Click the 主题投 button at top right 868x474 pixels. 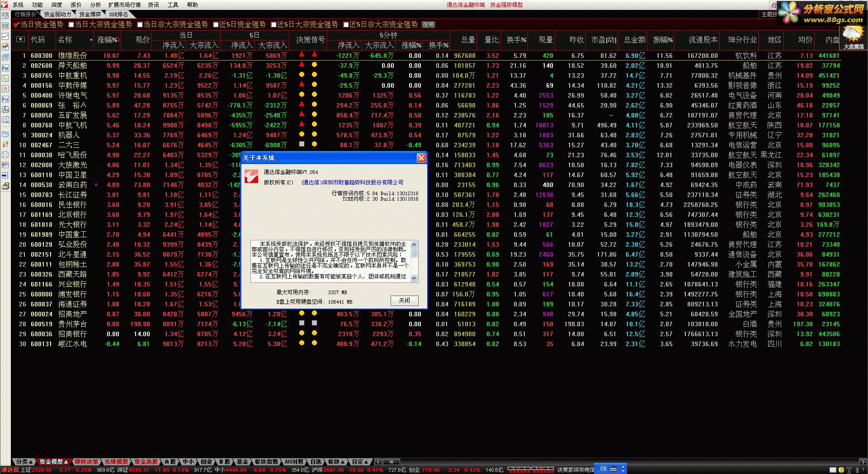[x=769, y=14]
